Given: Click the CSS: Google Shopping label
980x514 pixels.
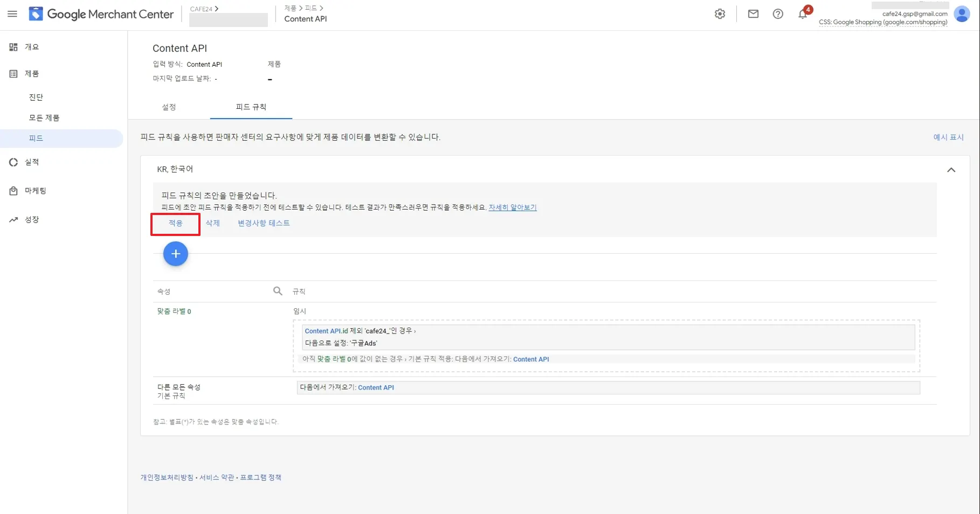Looking at the screenshot, I should (x=883, y=22).
